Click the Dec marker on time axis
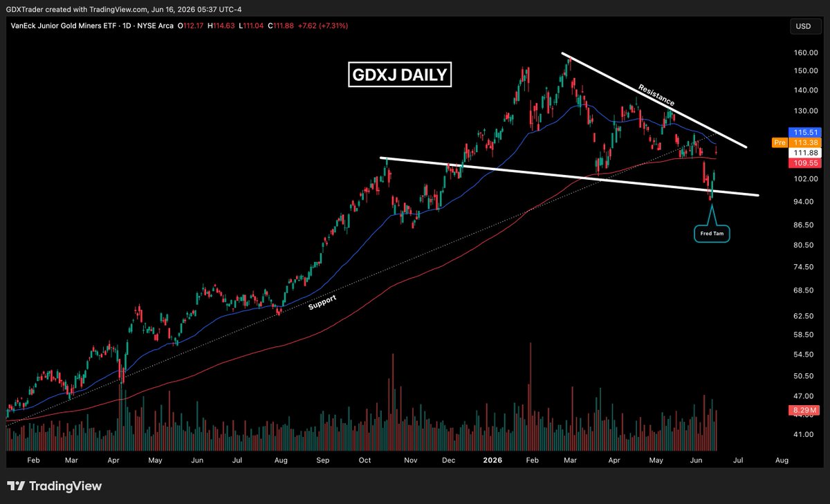 [x=448, y=460]
